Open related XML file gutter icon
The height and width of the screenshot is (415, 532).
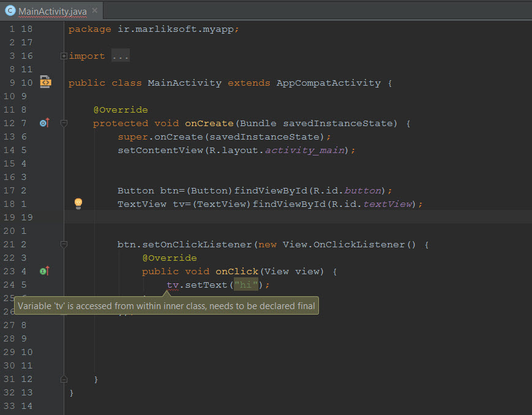click(45, 82)
